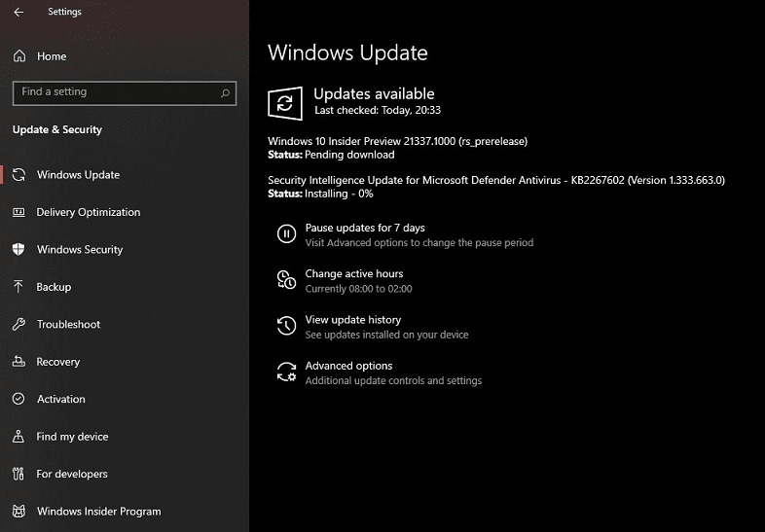Click the Settings window title text

64,12
